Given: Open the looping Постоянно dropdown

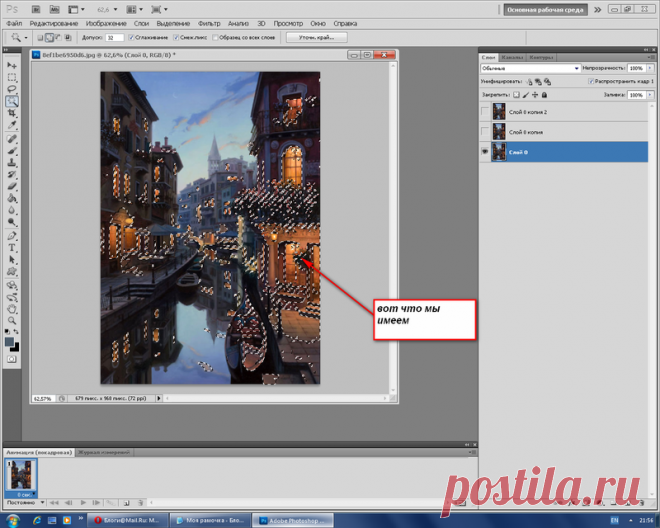Looking at the screenshot, I should coord(24,502).
